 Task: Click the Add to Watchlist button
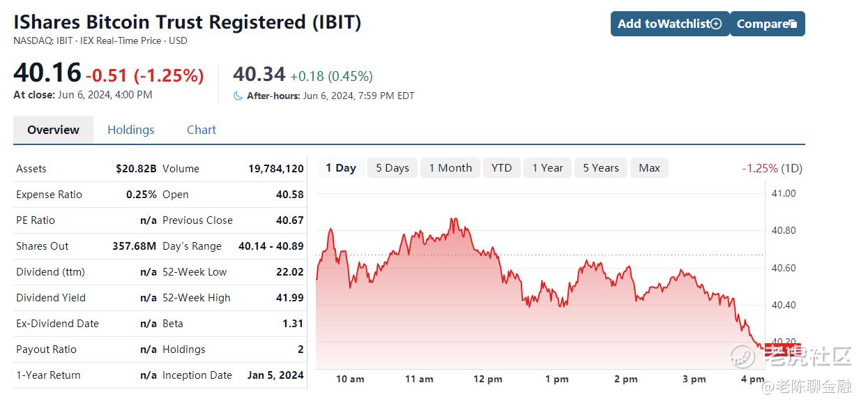[x=670, y=24]
